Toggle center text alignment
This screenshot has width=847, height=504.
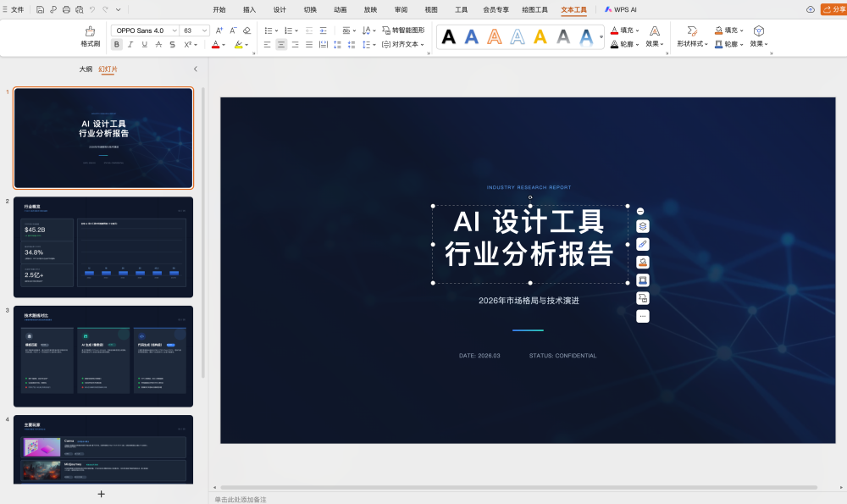coord(281,45)
